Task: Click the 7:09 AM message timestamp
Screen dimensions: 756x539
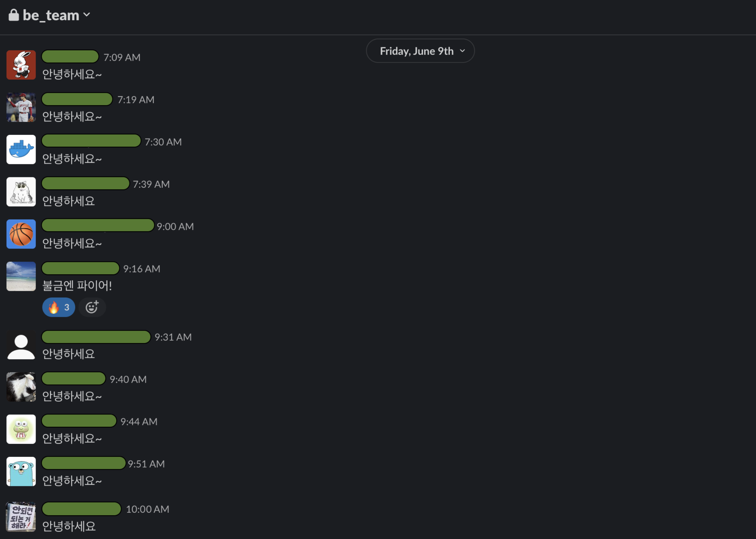Action: point(122,57)
